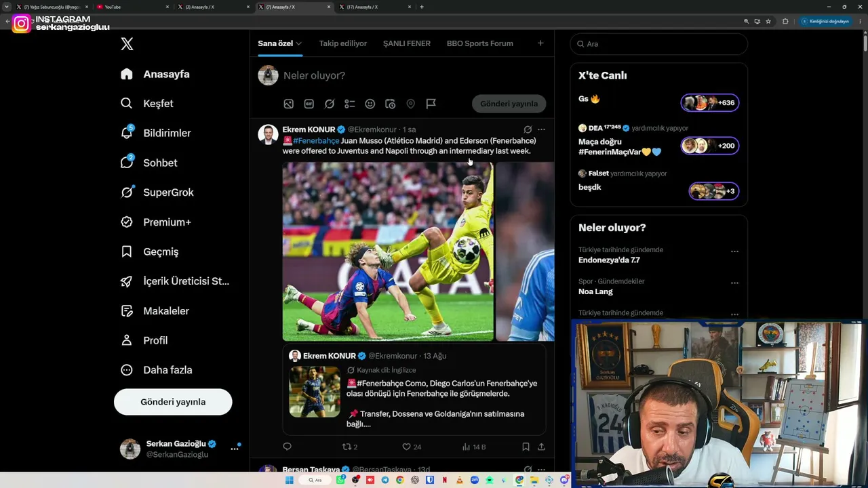Add a new feed tab with plus icon
The height and width of the screenshot is (488, 868).
point(540,43)
